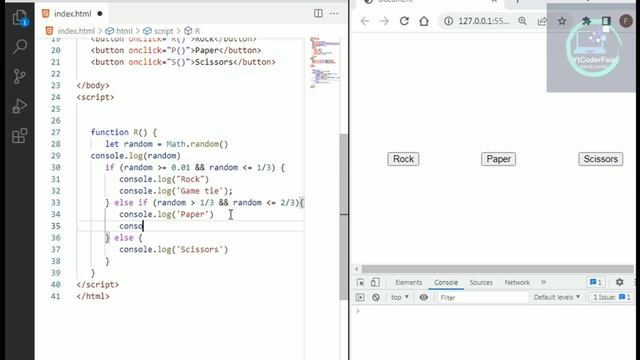Click the Paper button on the page
The image size is (640, 360).
[498, 159]
